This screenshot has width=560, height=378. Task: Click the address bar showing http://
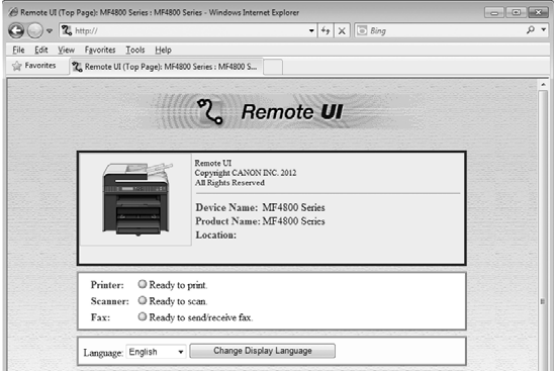point(187,31)
